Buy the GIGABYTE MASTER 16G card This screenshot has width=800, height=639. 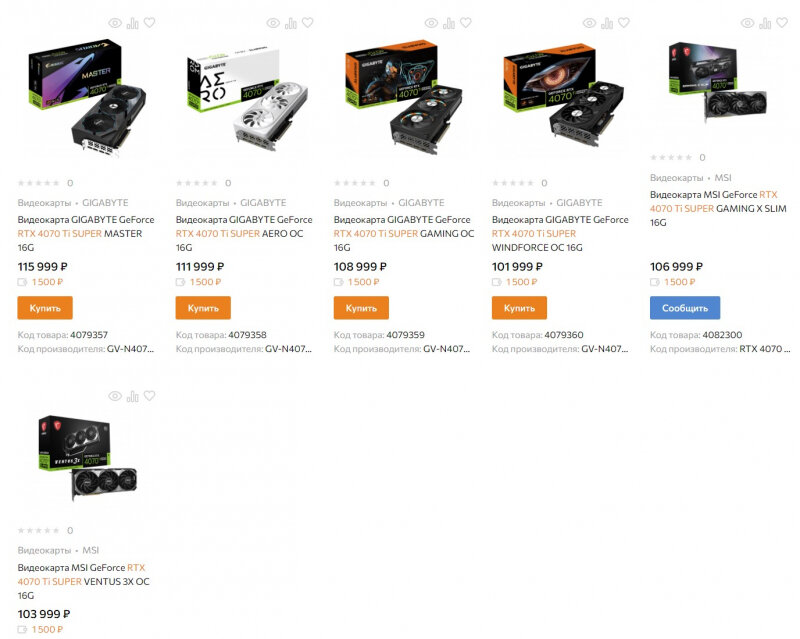pyautogui.click(x=45, y=308)
